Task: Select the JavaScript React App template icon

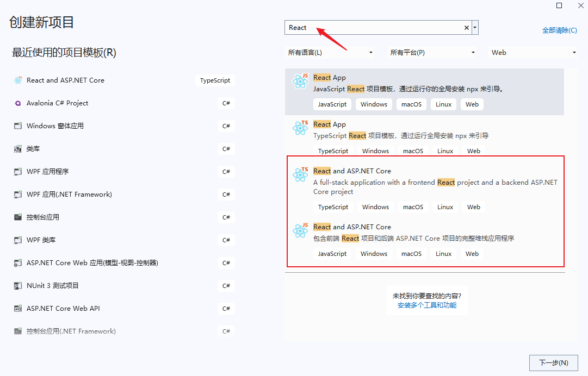Action: point(300,82)
